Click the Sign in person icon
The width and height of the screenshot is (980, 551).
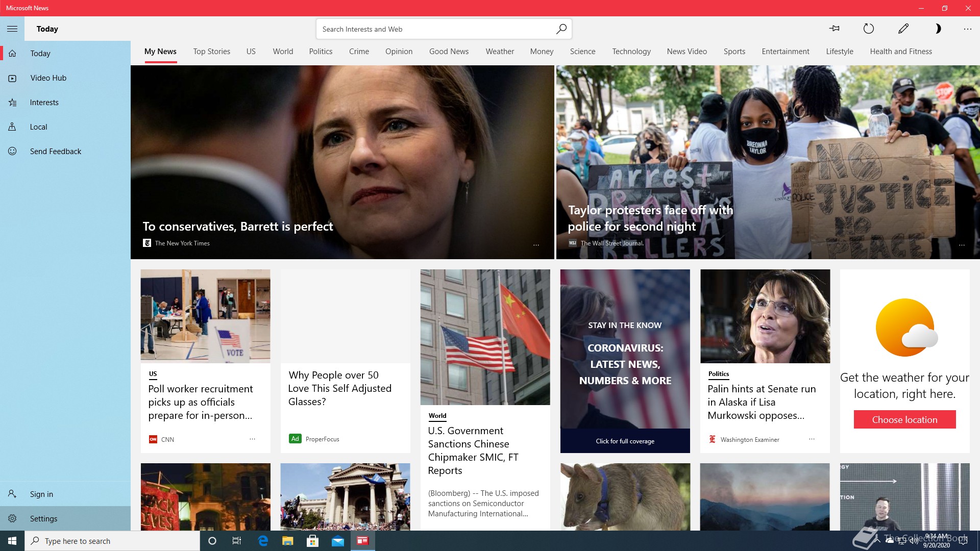pyautogui.click(x=12, y=494)
